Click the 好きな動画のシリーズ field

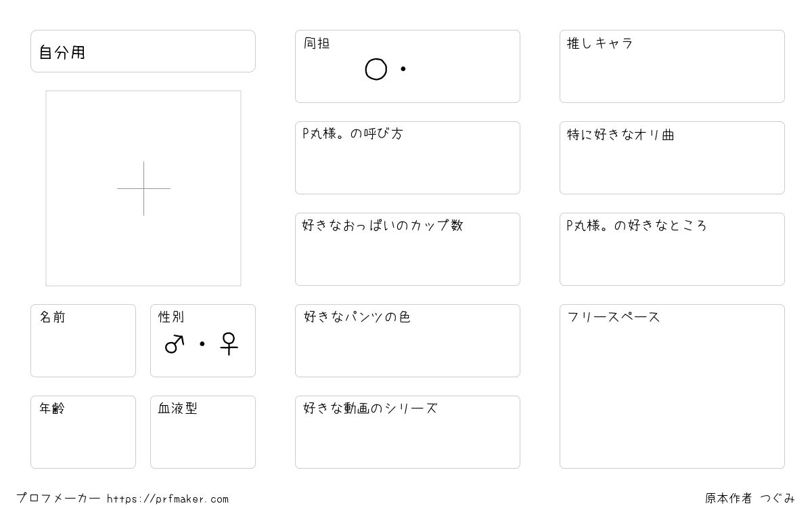click(407, 432)
